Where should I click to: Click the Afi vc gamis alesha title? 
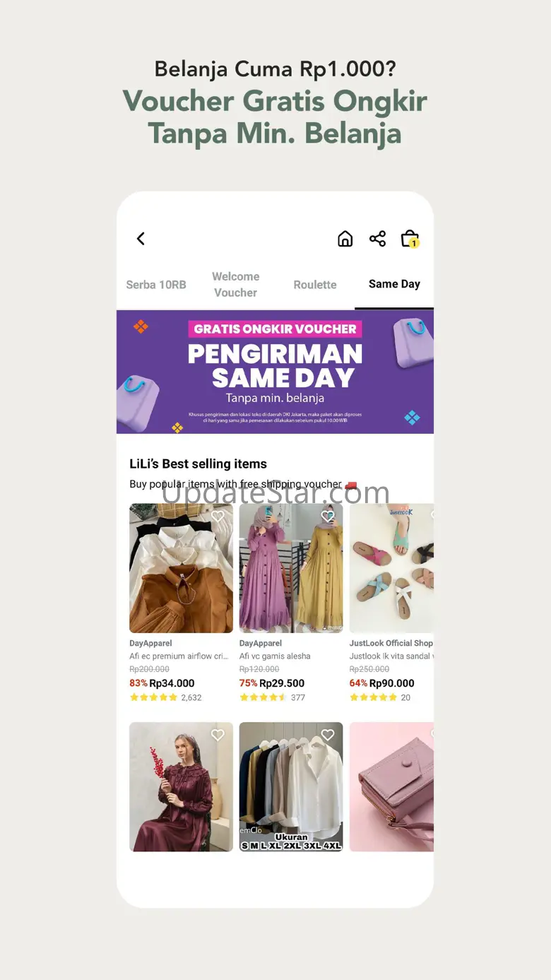[275, 656]
